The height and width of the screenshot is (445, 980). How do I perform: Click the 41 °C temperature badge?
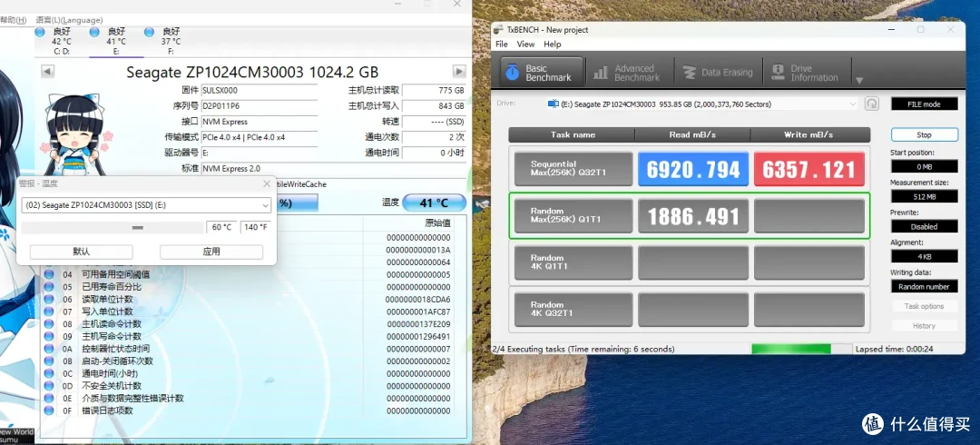point(435,203)
